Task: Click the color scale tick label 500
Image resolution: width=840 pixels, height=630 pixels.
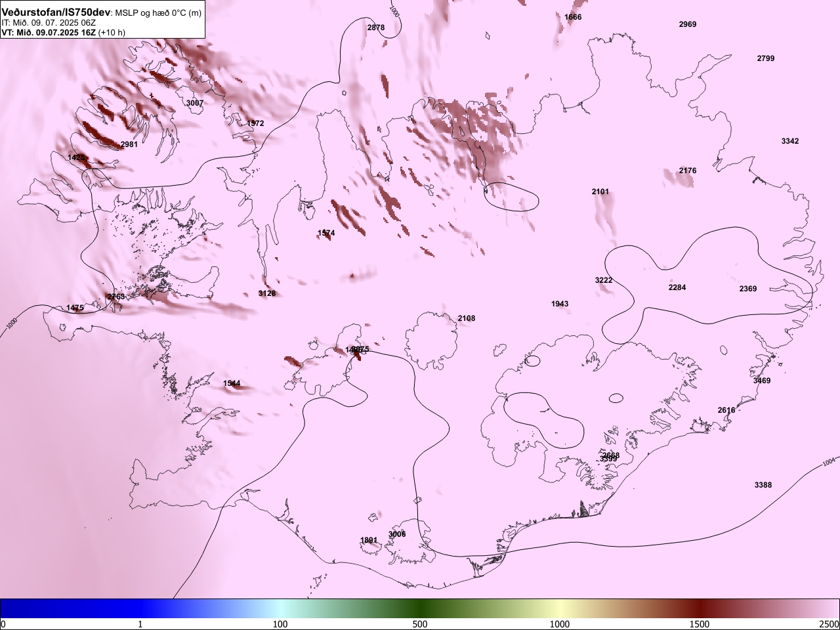Action: coord(420,623)
